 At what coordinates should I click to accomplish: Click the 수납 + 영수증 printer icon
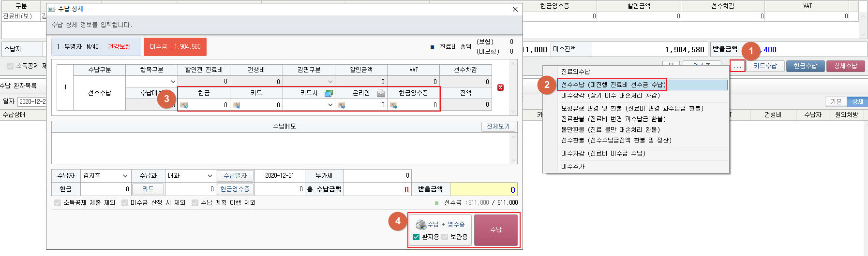click(x=421, y=225)
